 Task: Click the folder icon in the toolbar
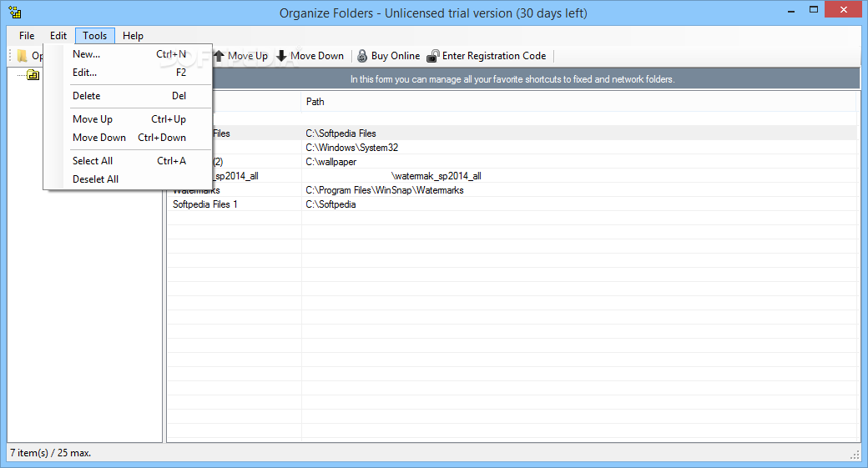click(x=23, y=56)
